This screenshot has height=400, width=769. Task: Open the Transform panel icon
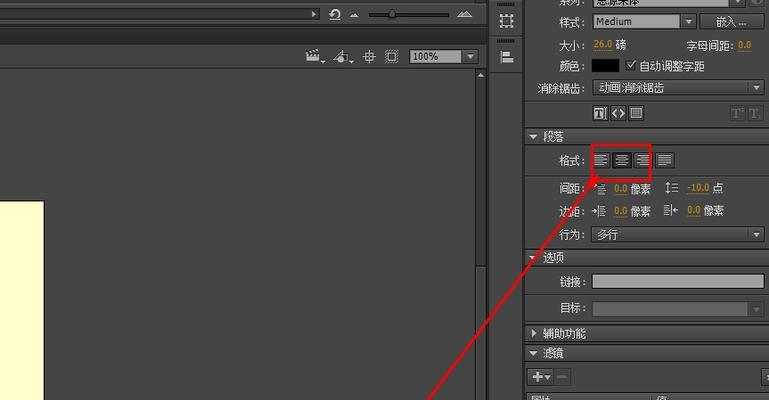506,21
